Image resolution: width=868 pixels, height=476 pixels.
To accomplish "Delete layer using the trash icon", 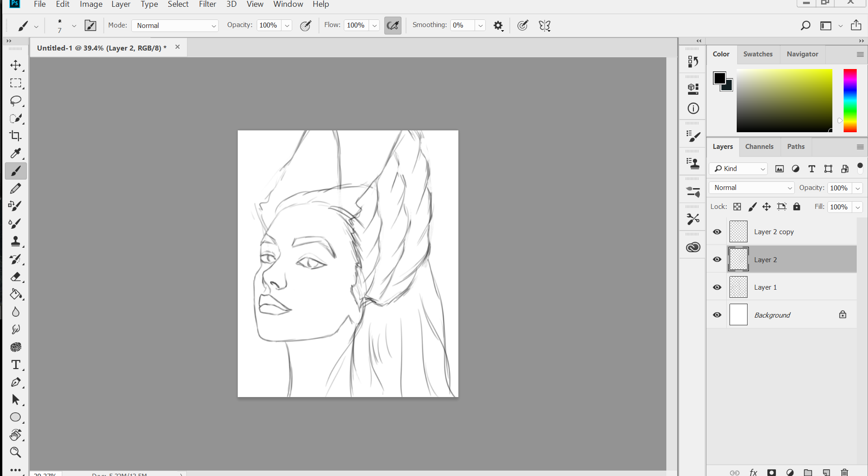I will click(x=845, y=472).
